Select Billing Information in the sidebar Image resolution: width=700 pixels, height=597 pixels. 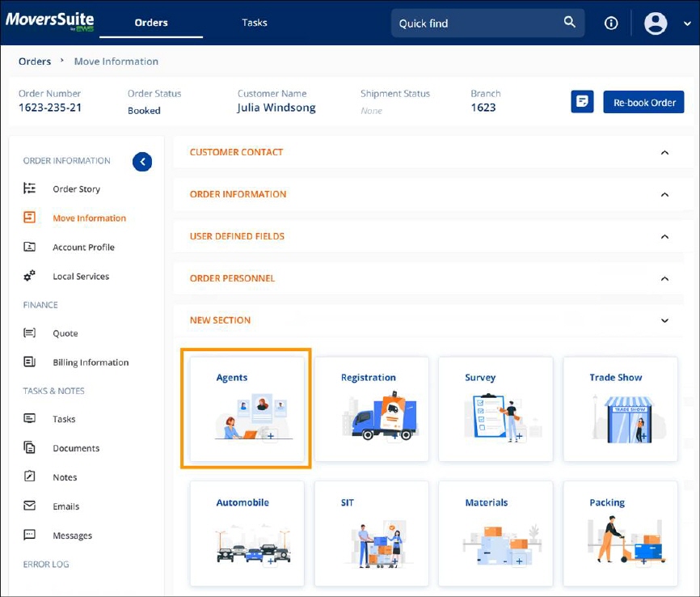coord(89,362)
